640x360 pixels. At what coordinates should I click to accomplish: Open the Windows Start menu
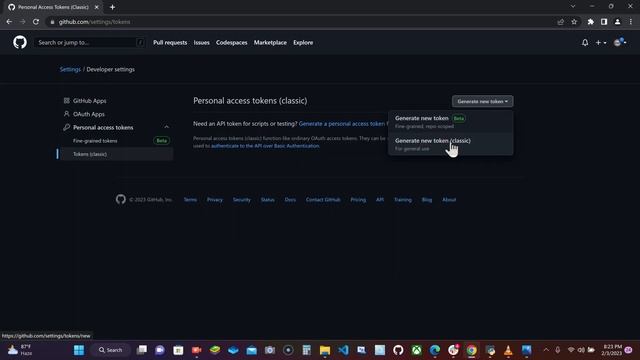click(x=79, y=350)
